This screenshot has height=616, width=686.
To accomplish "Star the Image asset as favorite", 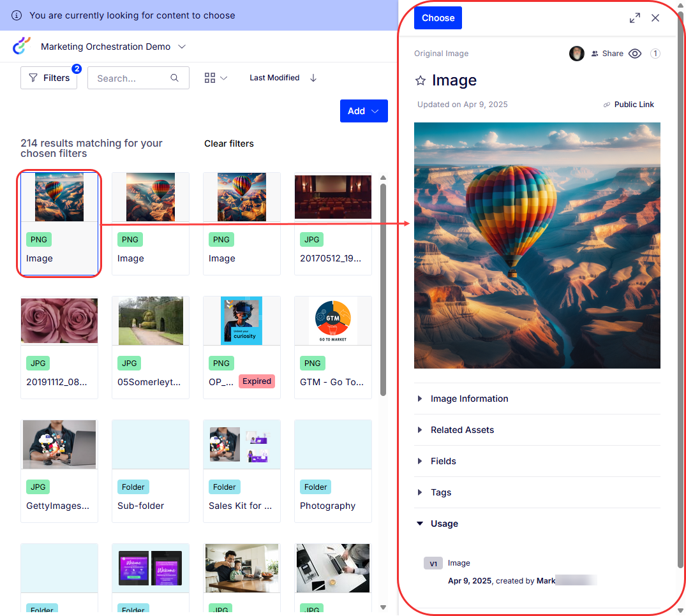I will click(x=421, y=80).
